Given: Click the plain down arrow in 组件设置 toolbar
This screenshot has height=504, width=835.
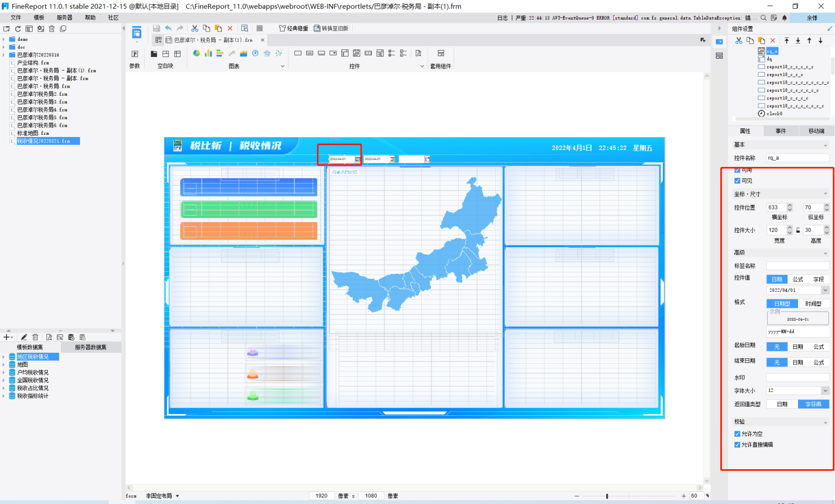Looking at the screenshot, I should 820,41.
